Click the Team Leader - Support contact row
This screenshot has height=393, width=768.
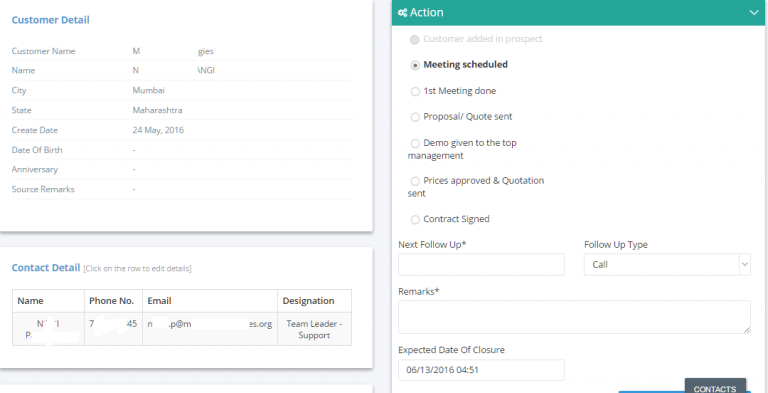(182, 329)
